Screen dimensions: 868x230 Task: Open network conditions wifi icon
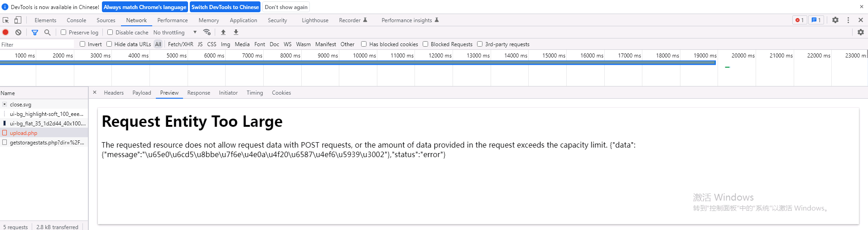pos(207,33)
